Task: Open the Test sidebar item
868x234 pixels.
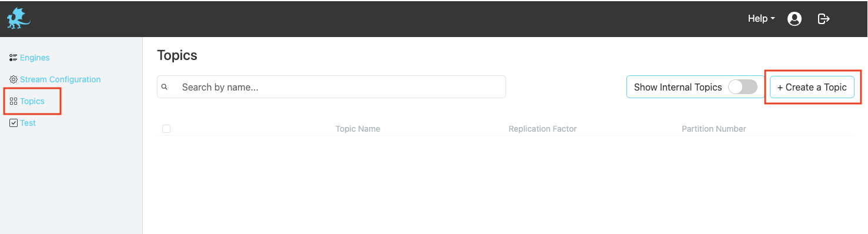Action: pos(28,123)
